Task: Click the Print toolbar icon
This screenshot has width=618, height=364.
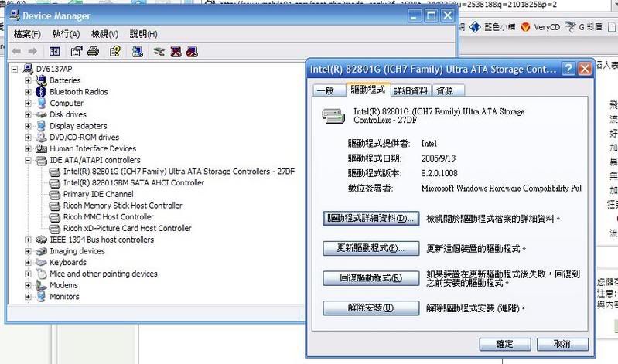Action: coord(93,52)
